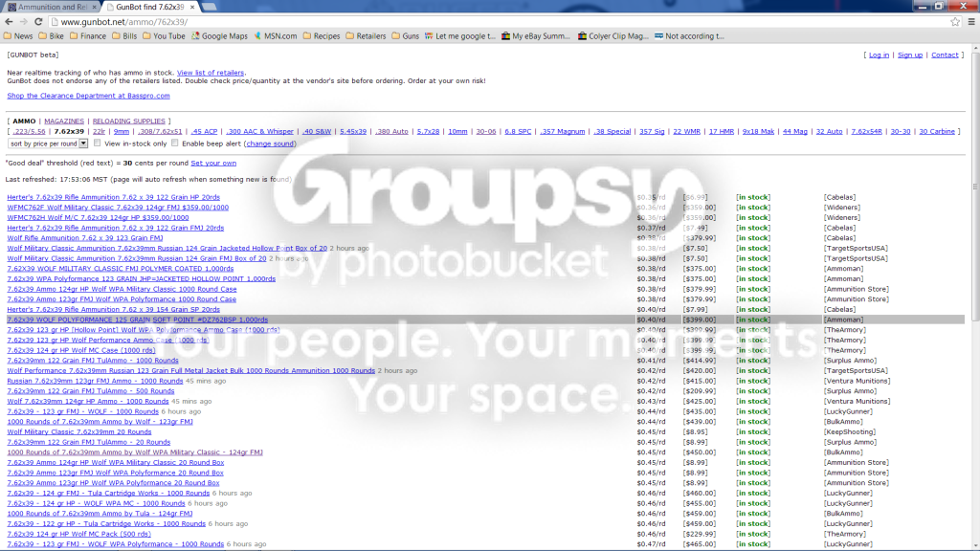The image size is (980, 551).
Task: Open the RELOADING SUPPLIES section
Action: 129,121
